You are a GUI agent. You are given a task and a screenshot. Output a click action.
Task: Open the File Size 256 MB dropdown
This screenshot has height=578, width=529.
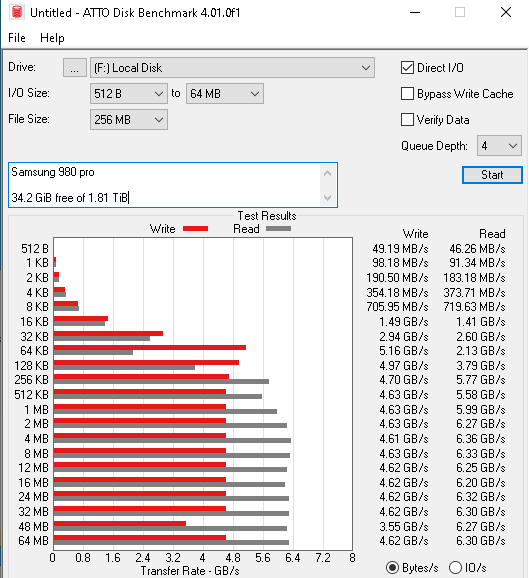(x=129, y=119)
